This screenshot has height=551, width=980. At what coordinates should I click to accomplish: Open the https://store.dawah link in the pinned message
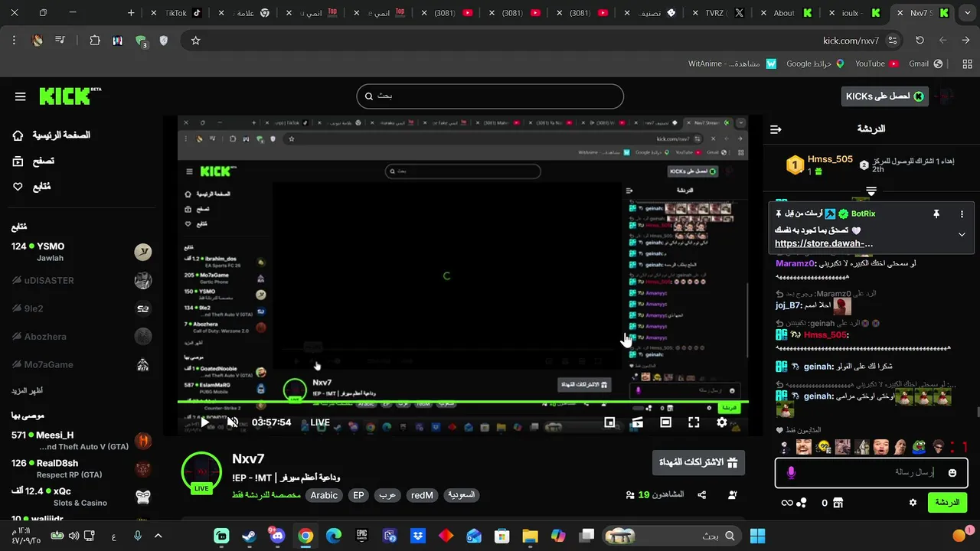click(824, 243)
